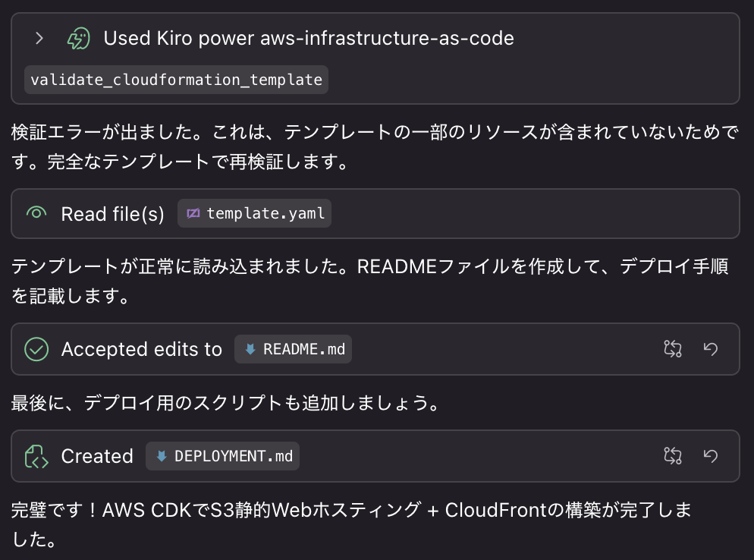Click the markdown arrow icon in the DEPLOYMENT.md chip
Screen dimensions: 754x560
pos(162,456)
